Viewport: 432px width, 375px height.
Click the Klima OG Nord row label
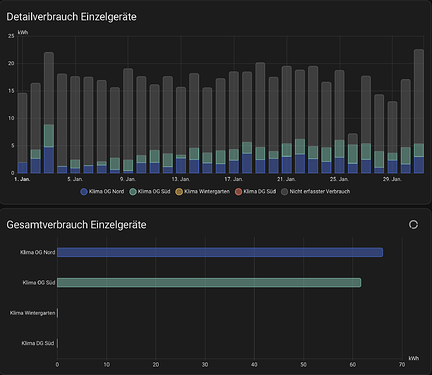[38, 252]
